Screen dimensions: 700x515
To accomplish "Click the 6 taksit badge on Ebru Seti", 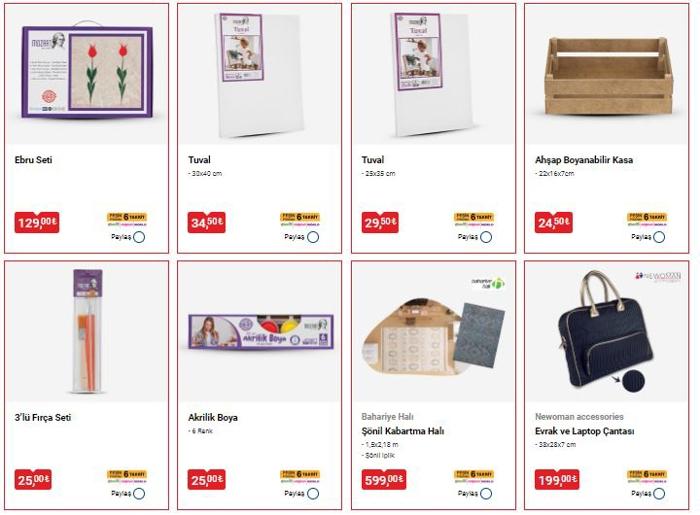I will [x=127, y=219].
